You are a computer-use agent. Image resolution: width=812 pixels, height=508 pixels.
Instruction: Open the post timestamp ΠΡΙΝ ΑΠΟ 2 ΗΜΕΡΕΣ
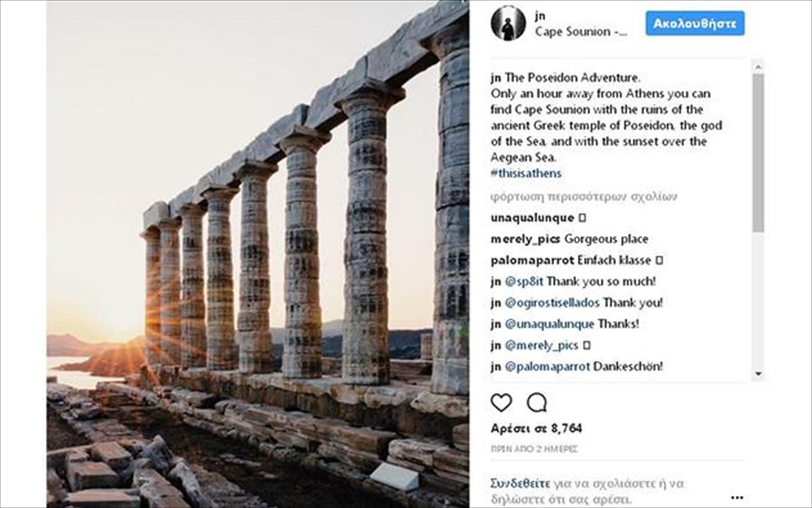(x=533, y=449)
